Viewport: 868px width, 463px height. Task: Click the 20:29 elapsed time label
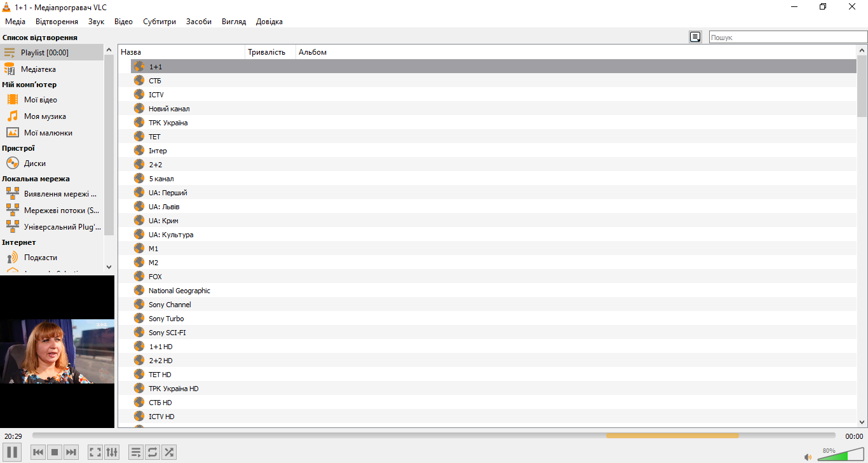(x=13, y=436)
